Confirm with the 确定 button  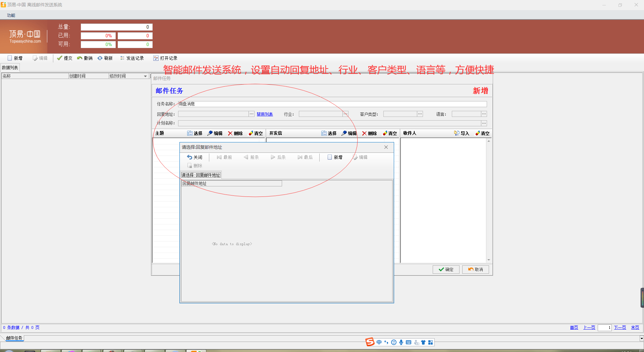[x=446, y=269]
